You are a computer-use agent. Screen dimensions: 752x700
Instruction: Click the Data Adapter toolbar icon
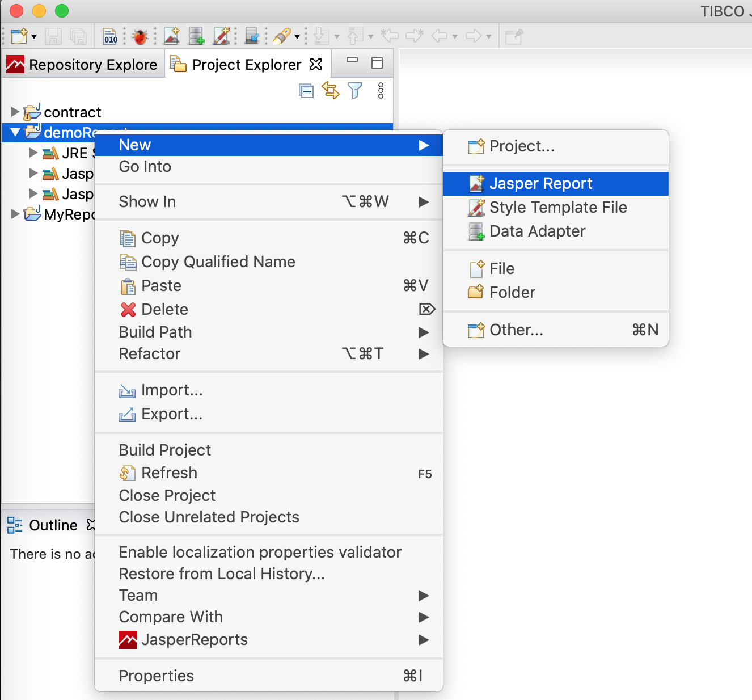pyautogui.click(x=196, y=36)
